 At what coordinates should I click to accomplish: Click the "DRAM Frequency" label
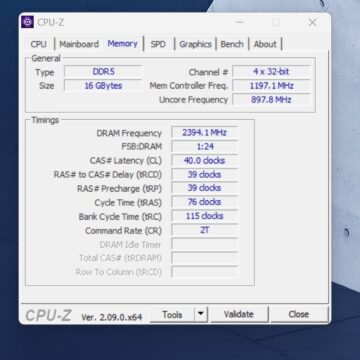pos(129,133)
